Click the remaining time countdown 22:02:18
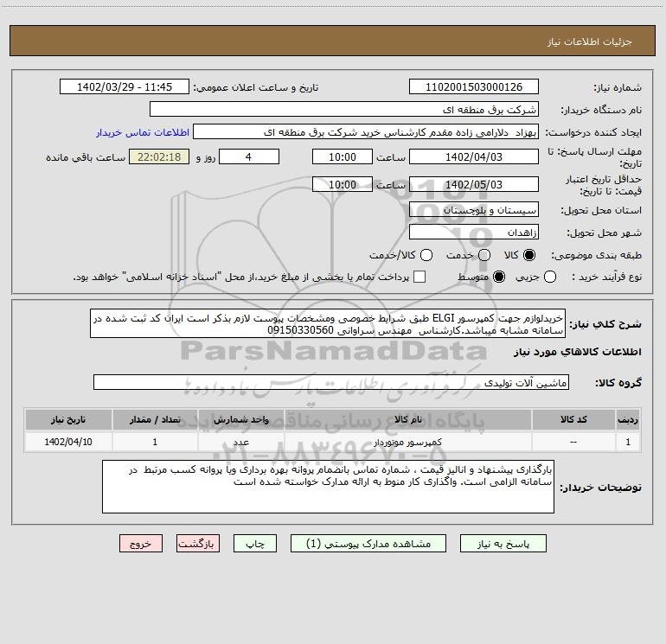This screenshot has height=644, width=666. (159, 156)
